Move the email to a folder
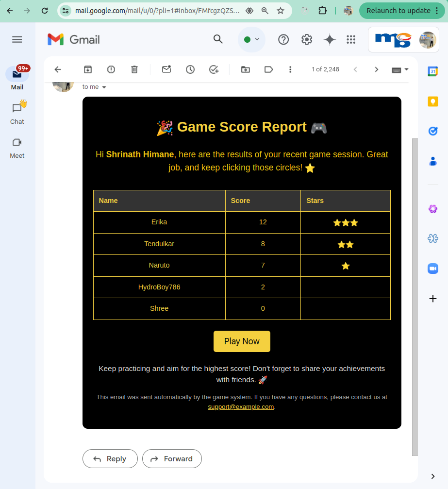This screenshot has width=448, height=489. (245, 69)
